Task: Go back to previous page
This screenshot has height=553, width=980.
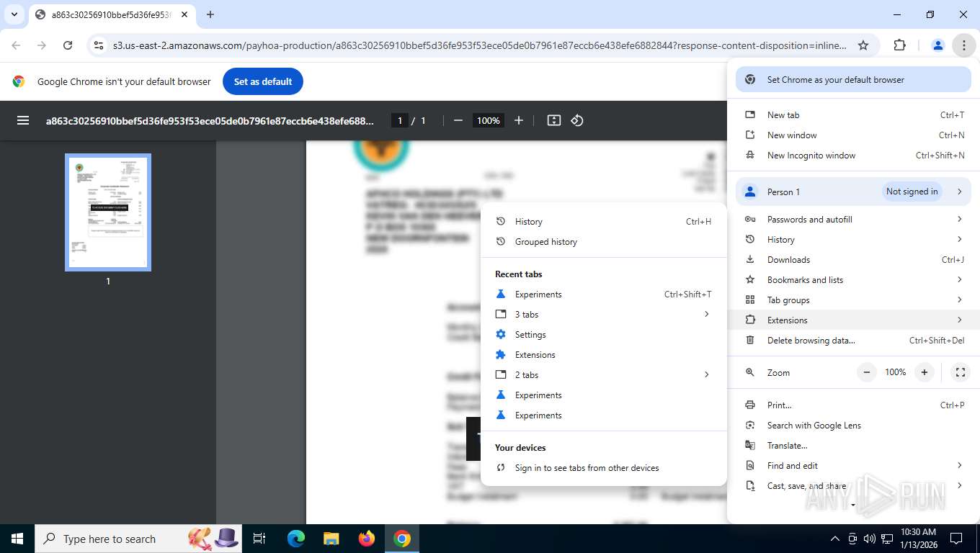Action: (16, 45)
